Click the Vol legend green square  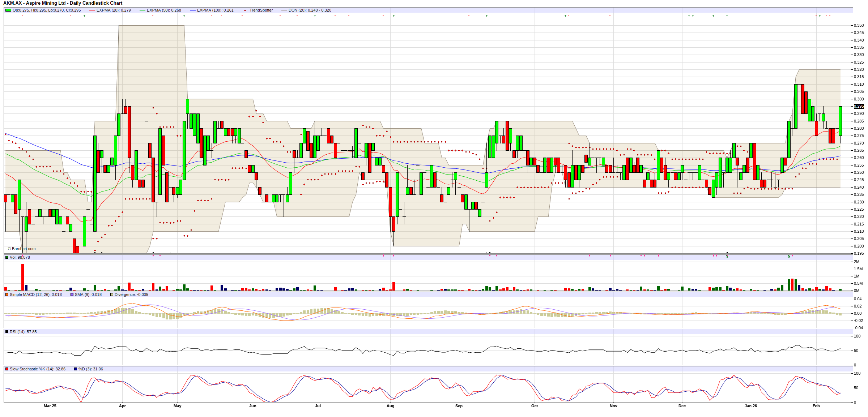click(7, 257)
